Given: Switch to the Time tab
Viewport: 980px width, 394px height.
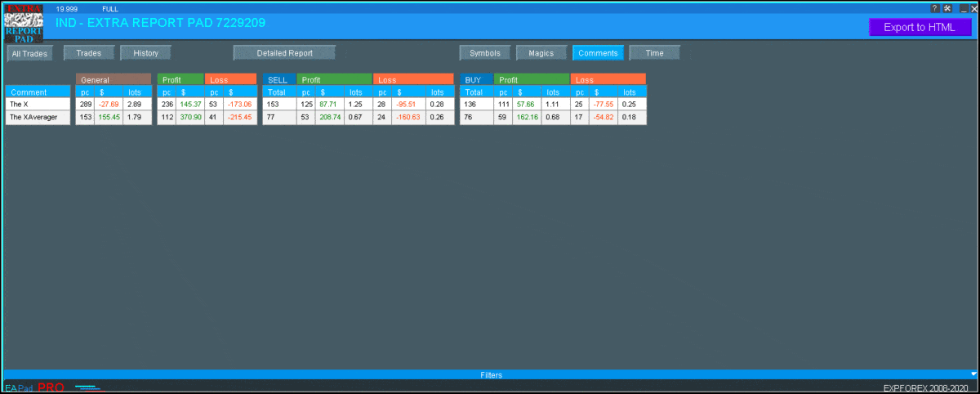Looking at the screenshot, I should [x=654, y=53].
